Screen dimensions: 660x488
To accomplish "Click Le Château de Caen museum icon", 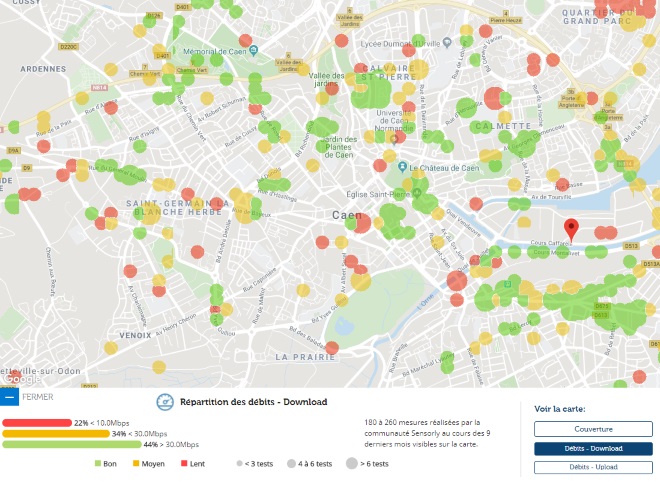I will click(x=401, y=166).
